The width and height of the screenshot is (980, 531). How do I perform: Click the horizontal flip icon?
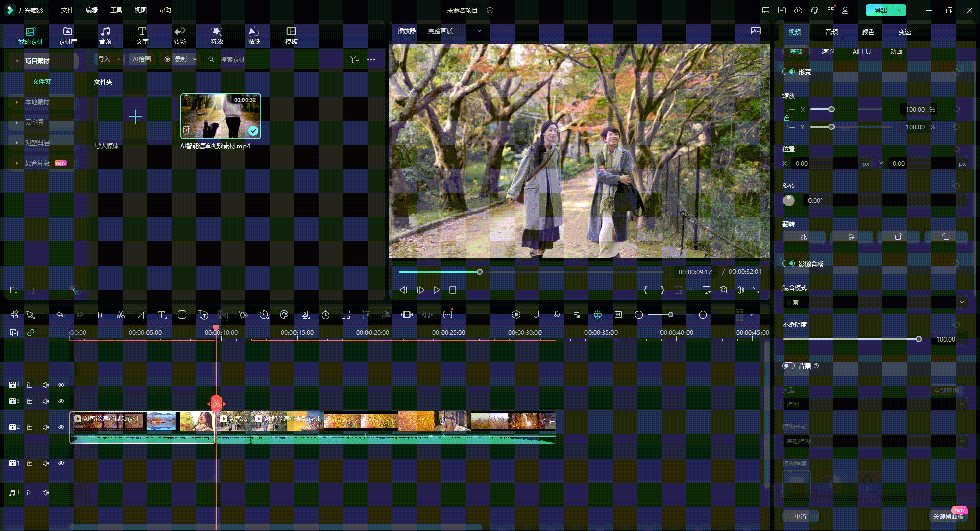point(804,237)
